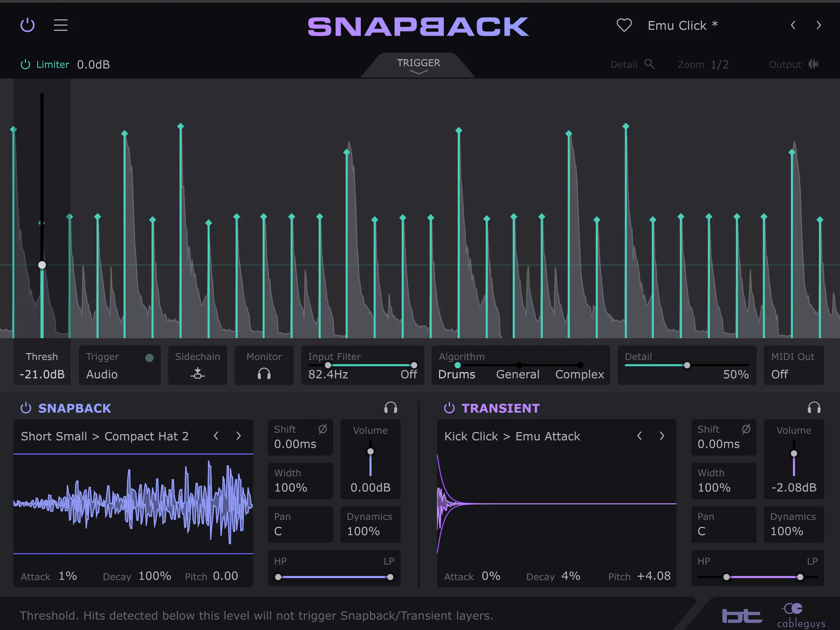Image resolution: width=840 pixels, height=630 pixels.
Task: Select the Complex algorithm
Action: [579, 374]
